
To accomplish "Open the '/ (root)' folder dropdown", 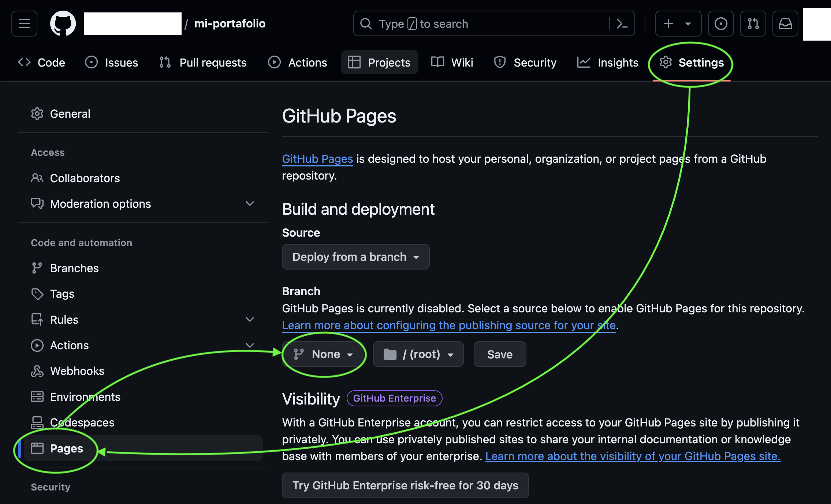I will pyautogui.click(x=418, y=354).
